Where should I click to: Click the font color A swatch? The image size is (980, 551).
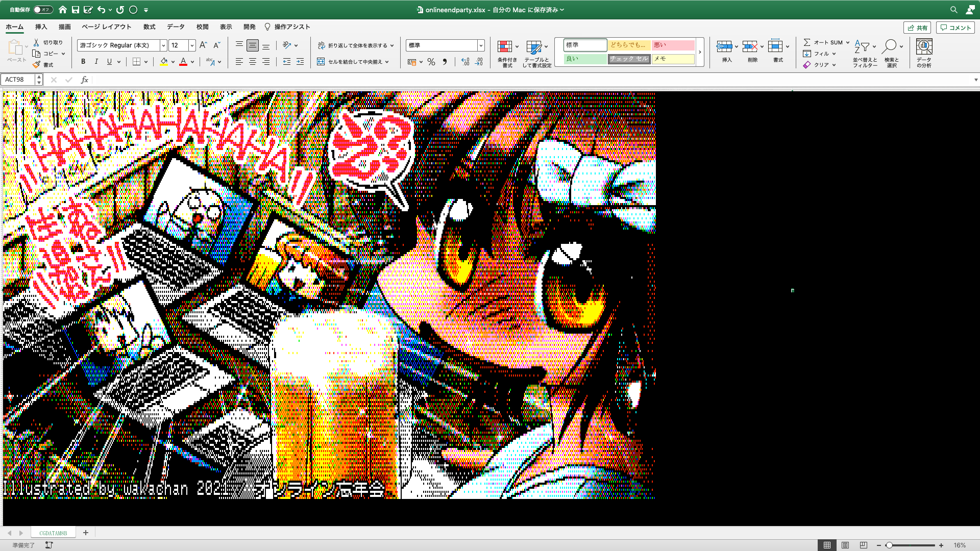183,62
